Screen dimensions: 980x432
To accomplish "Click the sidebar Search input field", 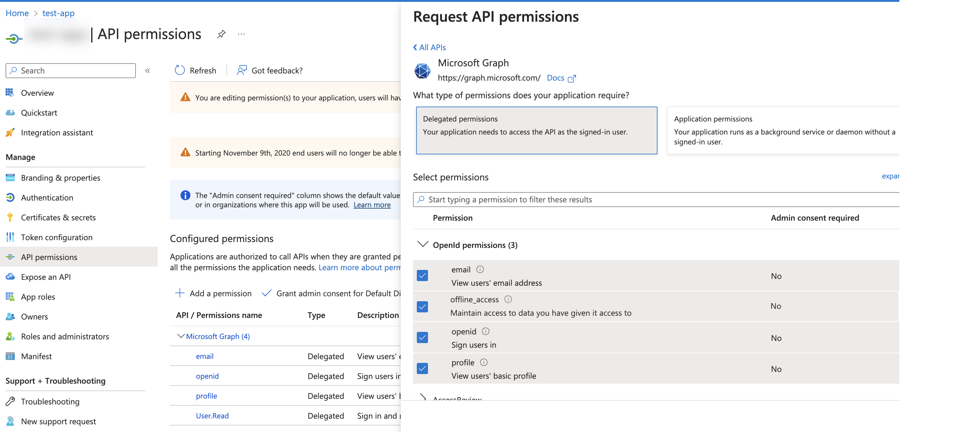I will coord(71,71).
